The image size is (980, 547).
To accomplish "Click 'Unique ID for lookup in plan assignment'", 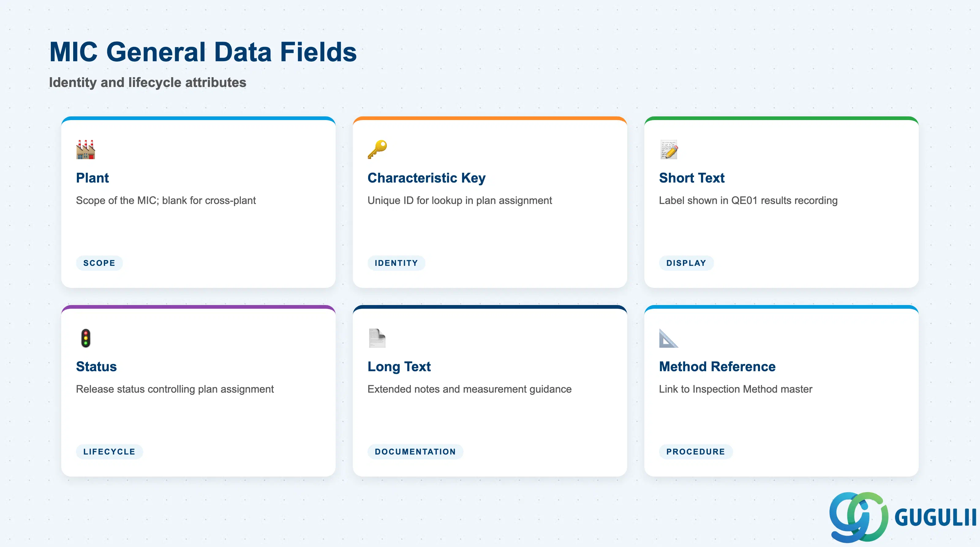I will click(x=460, y=201).
